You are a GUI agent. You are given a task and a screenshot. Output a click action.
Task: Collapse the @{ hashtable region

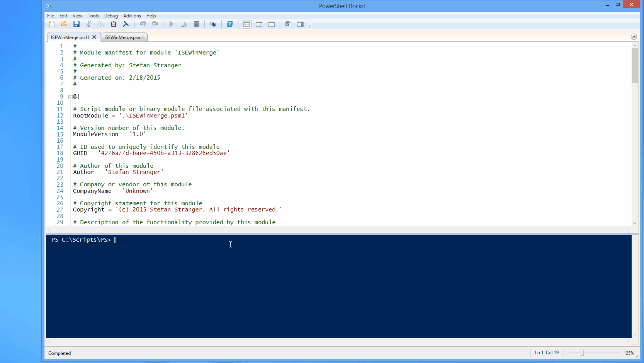70,97
